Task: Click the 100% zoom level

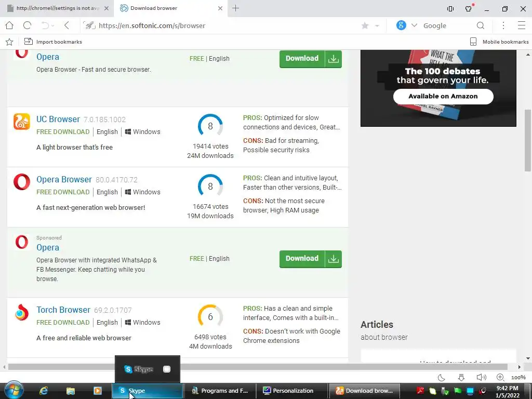Action: coord(518,377)
